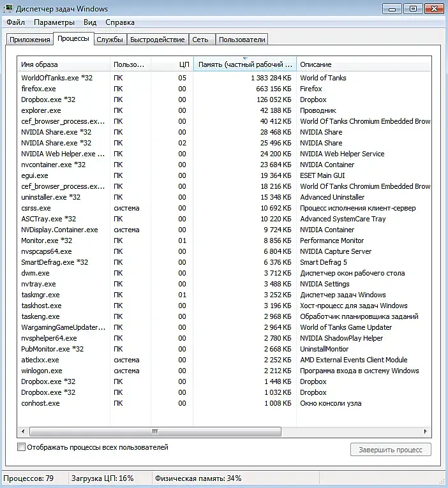
Task: Click the Performance Monitor description
Action: [x=332, y=240]
